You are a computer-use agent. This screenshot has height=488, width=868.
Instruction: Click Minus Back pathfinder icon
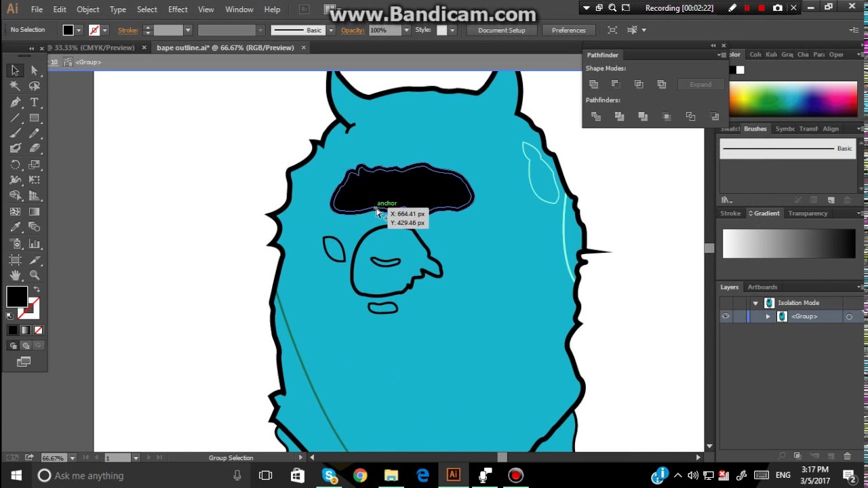[x=715, y=117]
